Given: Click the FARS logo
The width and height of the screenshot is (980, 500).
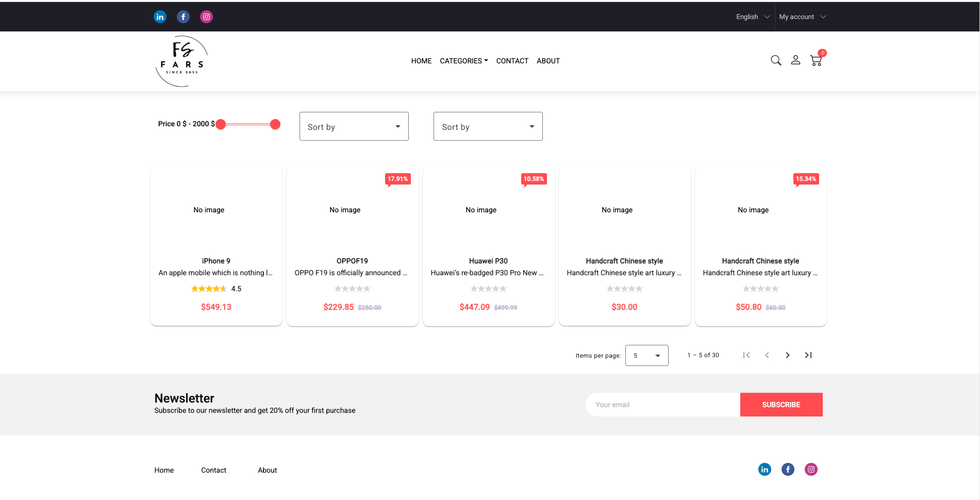Looking at the screenshot, I should click(x=181, y=61).
